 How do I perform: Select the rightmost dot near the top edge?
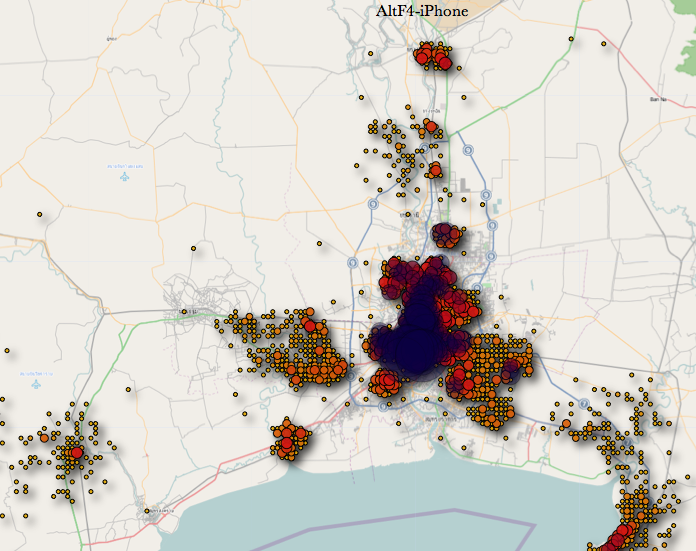click(604, 44)
